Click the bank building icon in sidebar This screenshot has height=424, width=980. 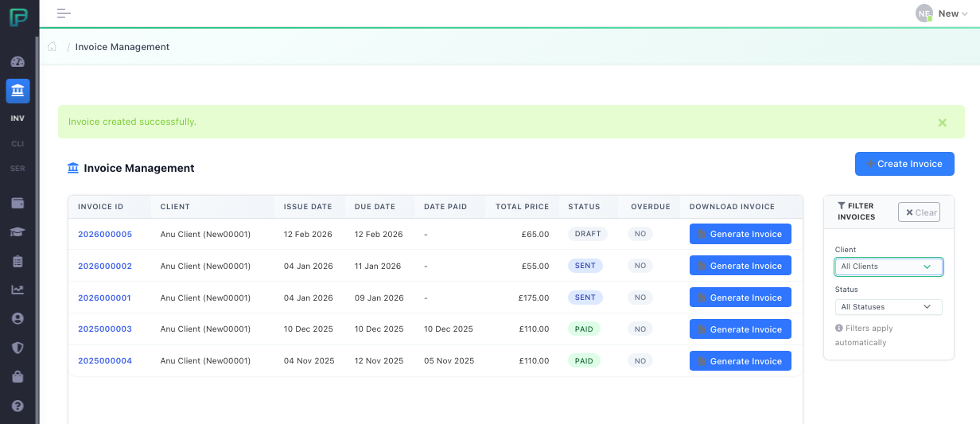pos(17,91)
